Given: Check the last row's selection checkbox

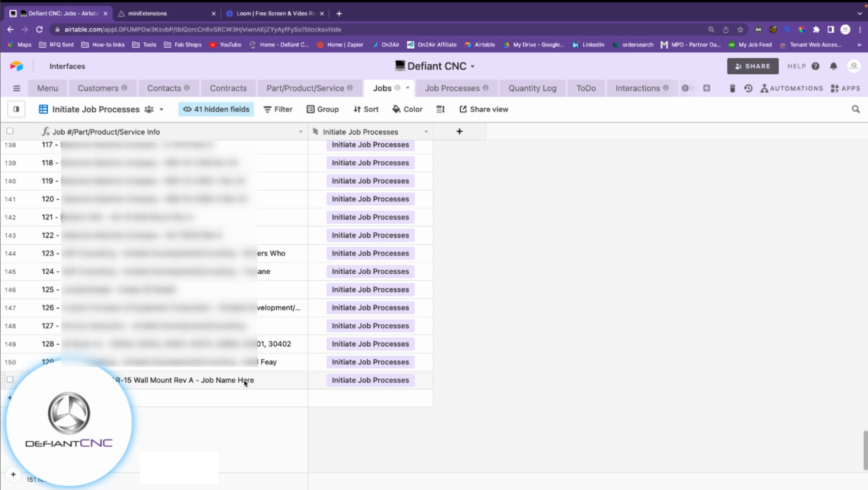Looking at the screenshot, I should pyautogui.click(x=10, y=380).
